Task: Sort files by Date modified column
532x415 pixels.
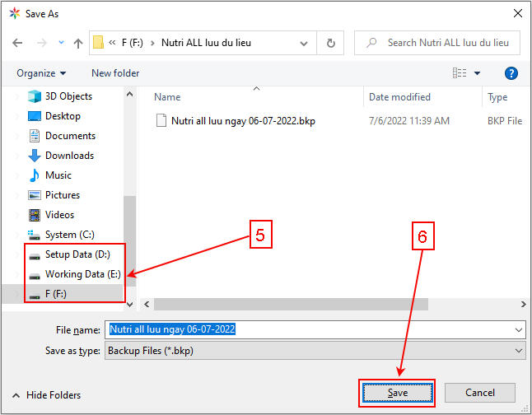Action: [x=399, y=97]
